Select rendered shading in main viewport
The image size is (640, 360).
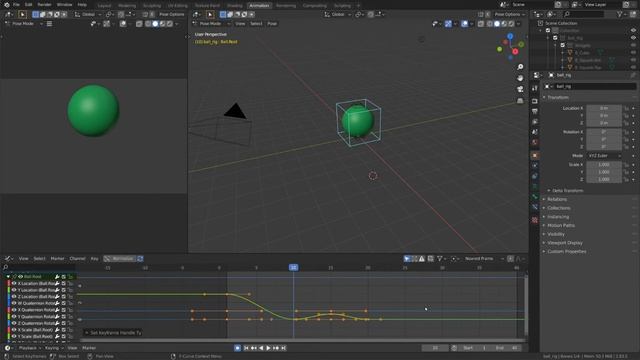click(x=511, y=24)
